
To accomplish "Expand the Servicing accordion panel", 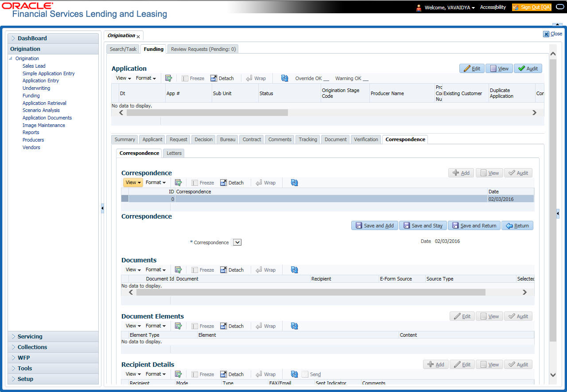I will [53, 336].
